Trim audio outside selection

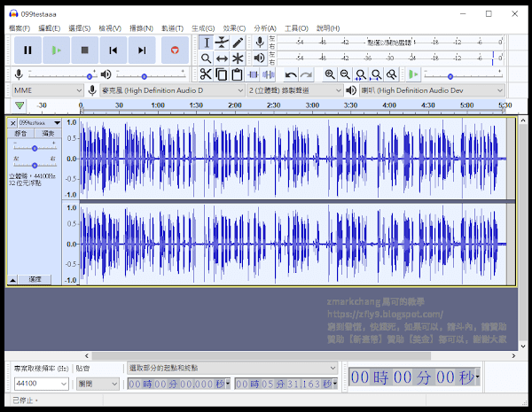tap(253, 74)
